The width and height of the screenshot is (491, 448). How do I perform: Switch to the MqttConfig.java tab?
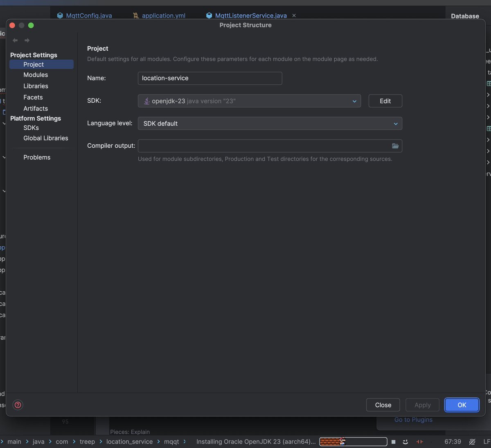point(88,16)
